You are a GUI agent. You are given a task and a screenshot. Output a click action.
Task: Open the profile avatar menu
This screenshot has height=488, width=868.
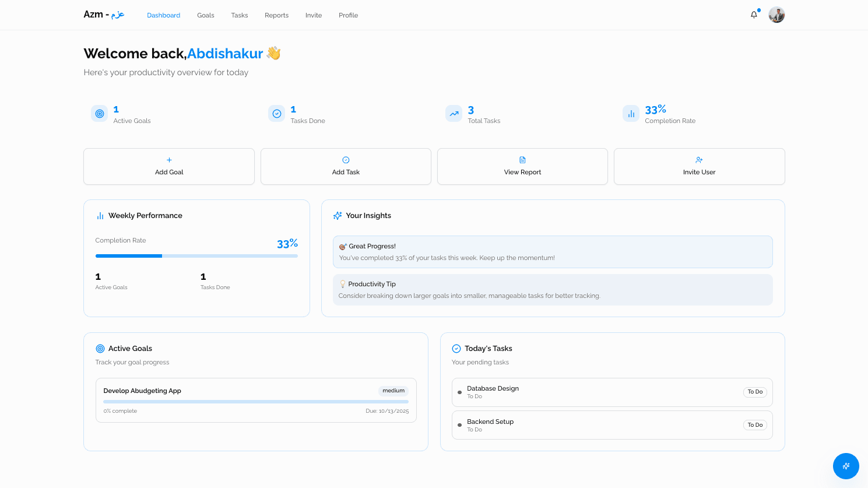[x=776, y=15]
